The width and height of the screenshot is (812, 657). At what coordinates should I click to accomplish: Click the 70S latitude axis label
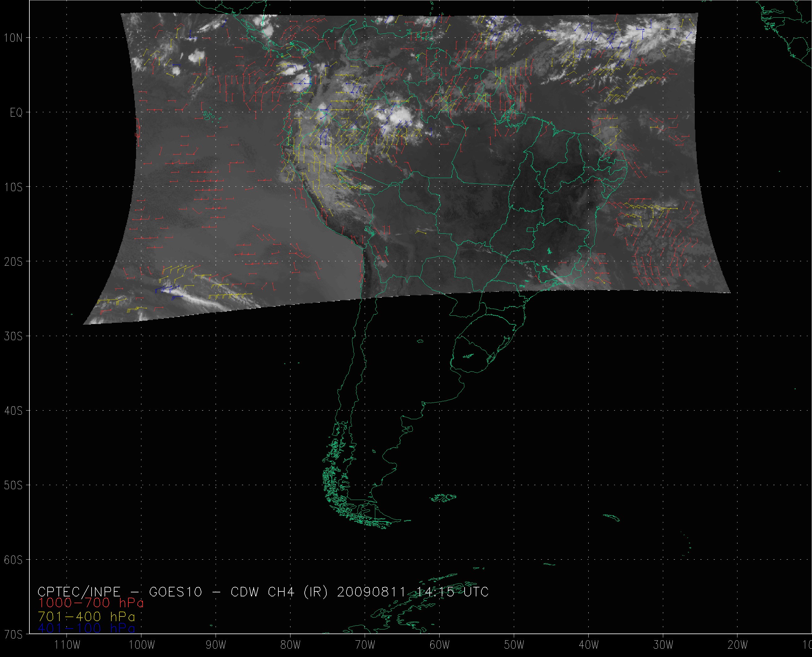click(13, 634)
